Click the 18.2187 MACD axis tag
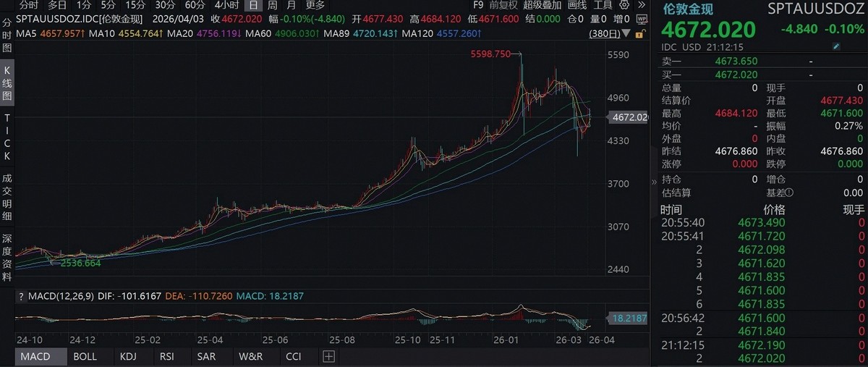 pos(628,319)
